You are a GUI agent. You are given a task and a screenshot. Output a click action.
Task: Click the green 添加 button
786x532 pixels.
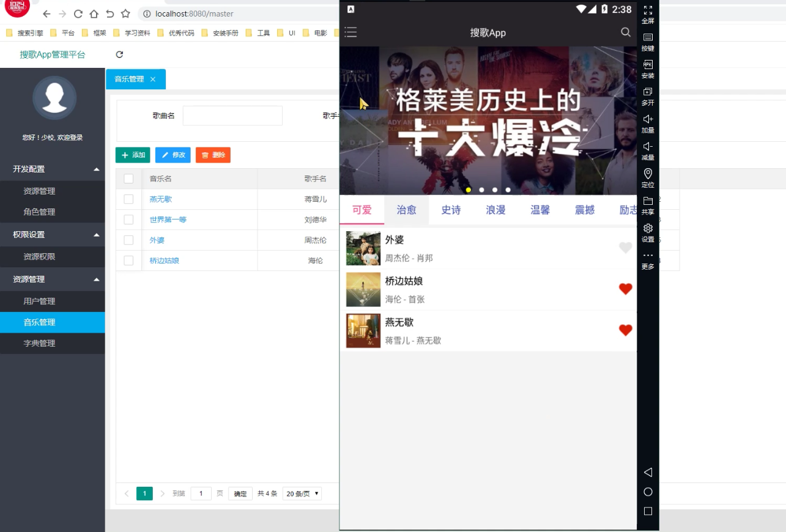133,155
